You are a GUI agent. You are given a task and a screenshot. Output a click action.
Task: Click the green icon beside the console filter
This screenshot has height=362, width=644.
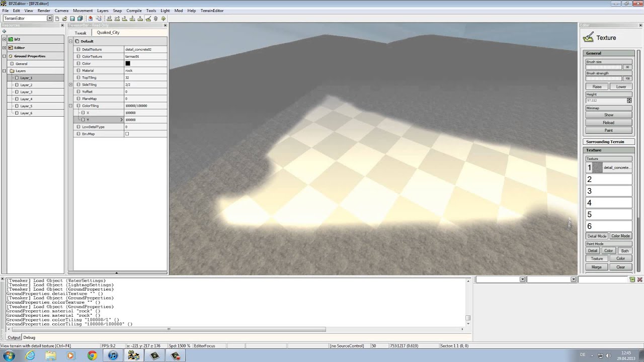click(632, 280)
